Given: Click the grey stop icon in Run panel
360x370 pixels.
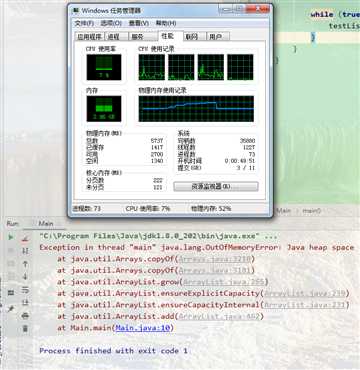Looking at the screenshot, I should coord(11,250).
